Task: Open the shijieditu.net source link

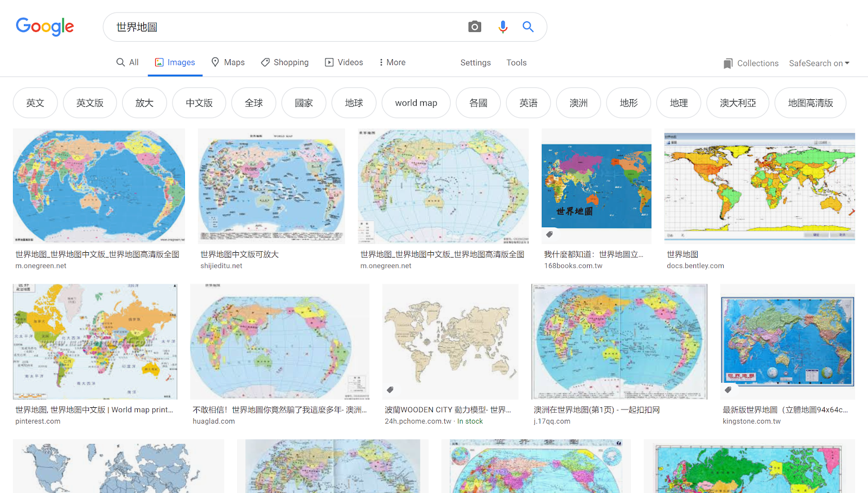Action: pos(221,266)
